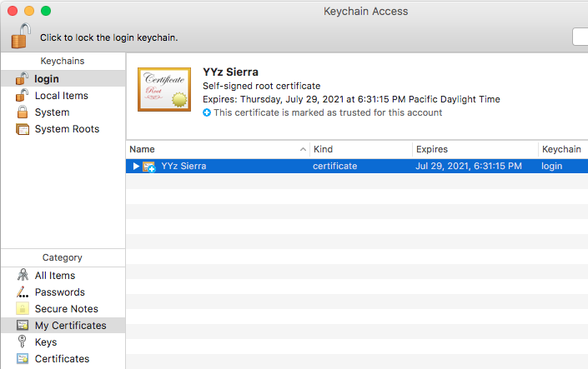The image size is (588, 369).
Task: Click the green zoom window button
Action: 46,11
